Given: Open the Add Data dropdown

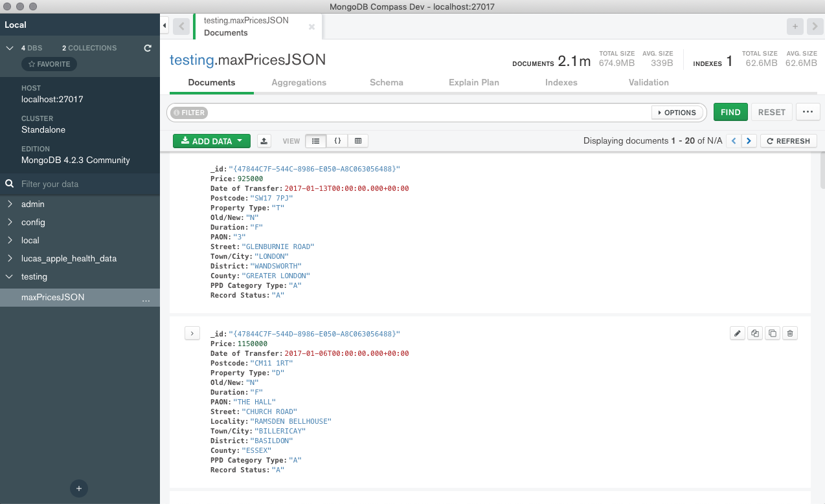Looking at the screenshot, I should click(212, 141).
